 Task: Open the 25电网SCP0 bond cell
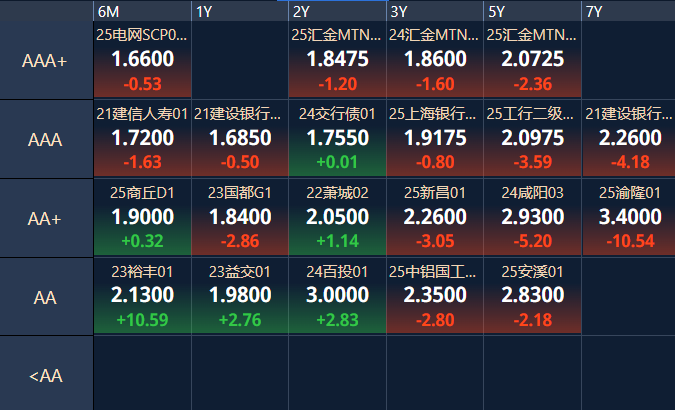tap(142, 60)
